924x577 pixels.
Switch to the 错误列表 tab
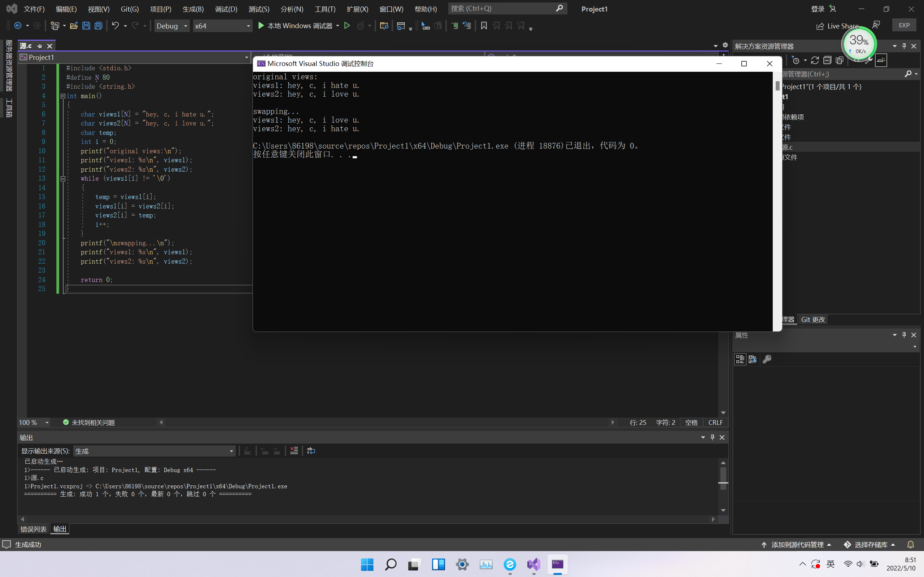tap(33, 529)
